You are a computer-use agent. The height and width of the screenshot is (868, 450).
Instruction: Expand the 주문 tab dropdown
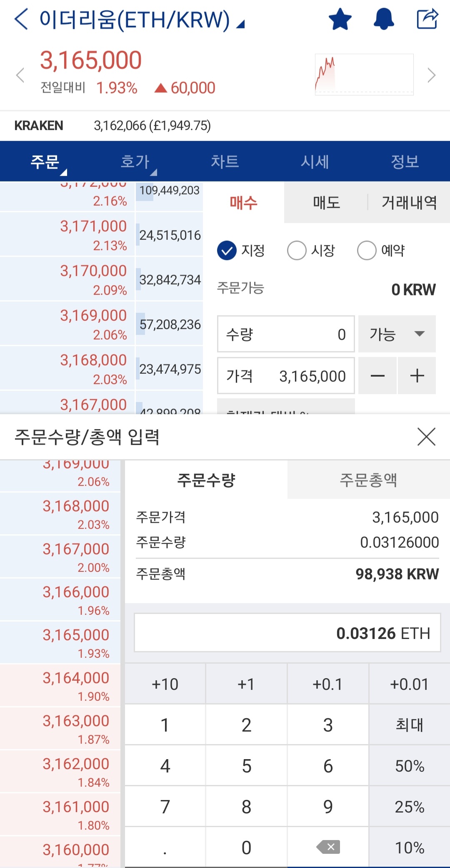tap(45, 161)
